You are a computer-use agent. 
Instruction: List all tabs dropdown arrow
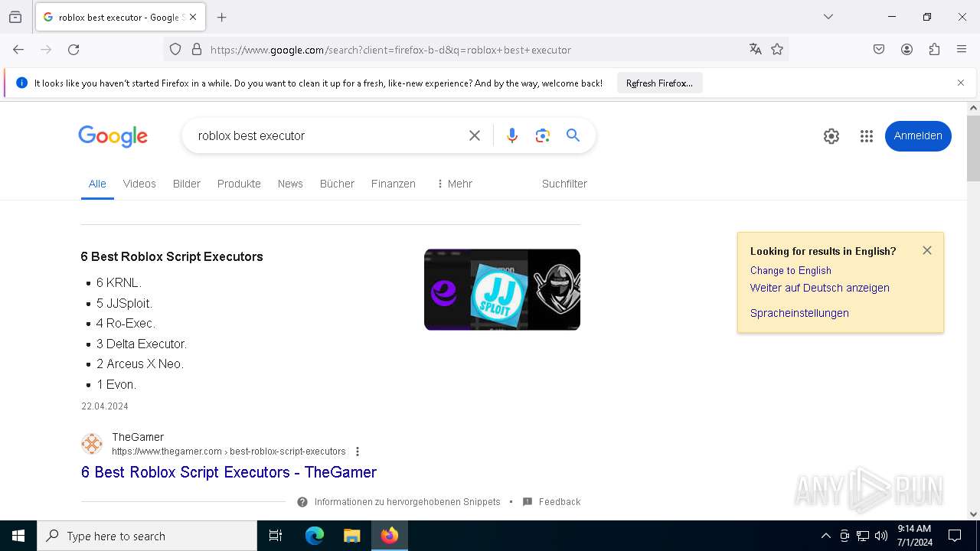click(x=828, y=17)
